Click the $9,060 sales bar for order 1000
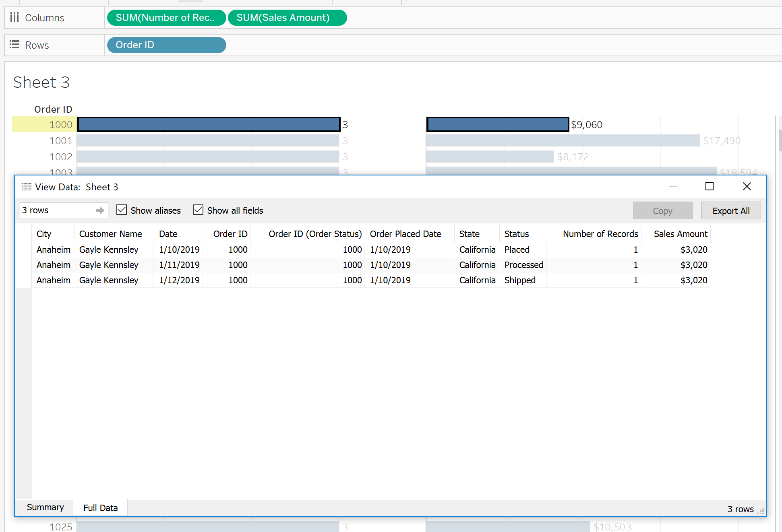Image resolution: width=782 pixels, height=532 pixels. click(x=497, y=124)
